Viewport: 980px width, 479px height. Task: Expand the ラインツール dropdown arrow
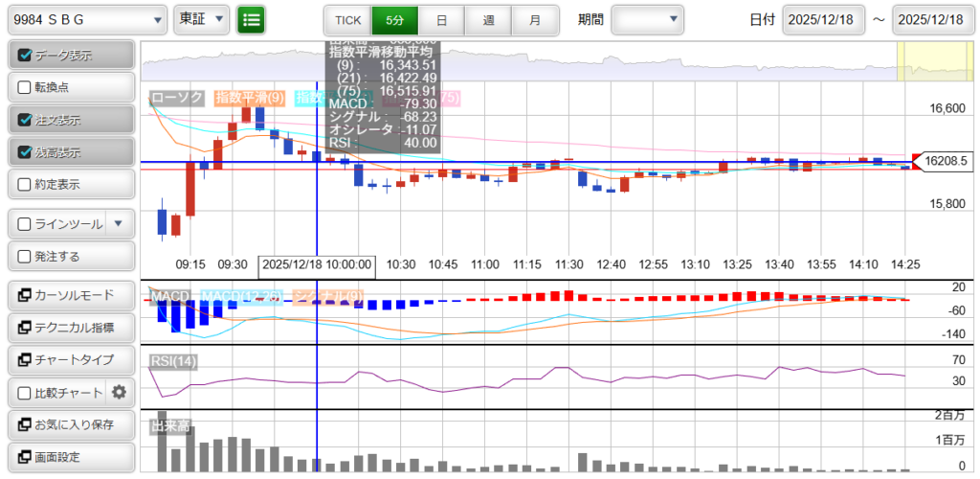(118, 224)
